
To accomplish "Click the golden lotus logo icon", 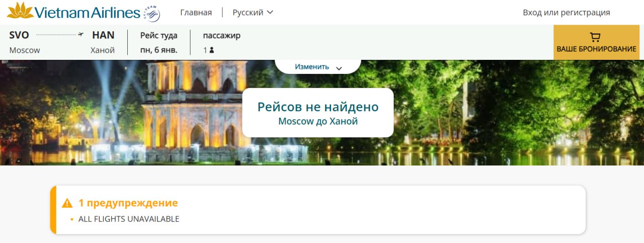I will [20, 11].
